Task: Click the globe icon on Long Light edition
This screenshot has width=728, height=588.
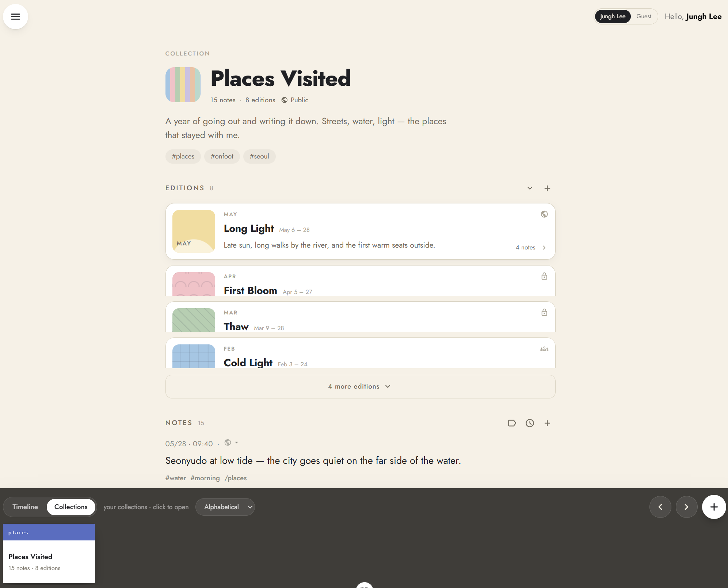Action: coord(544,214)
